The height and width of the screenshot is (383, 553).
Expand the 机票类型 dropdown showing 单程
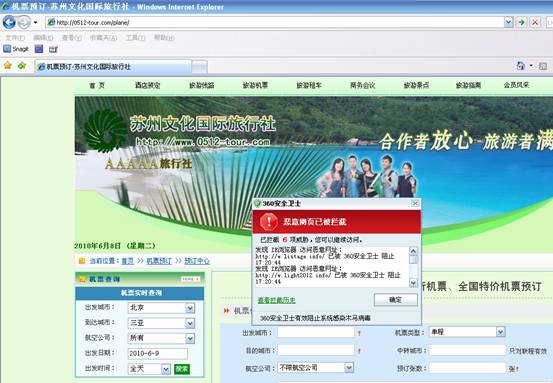[500, 332]
